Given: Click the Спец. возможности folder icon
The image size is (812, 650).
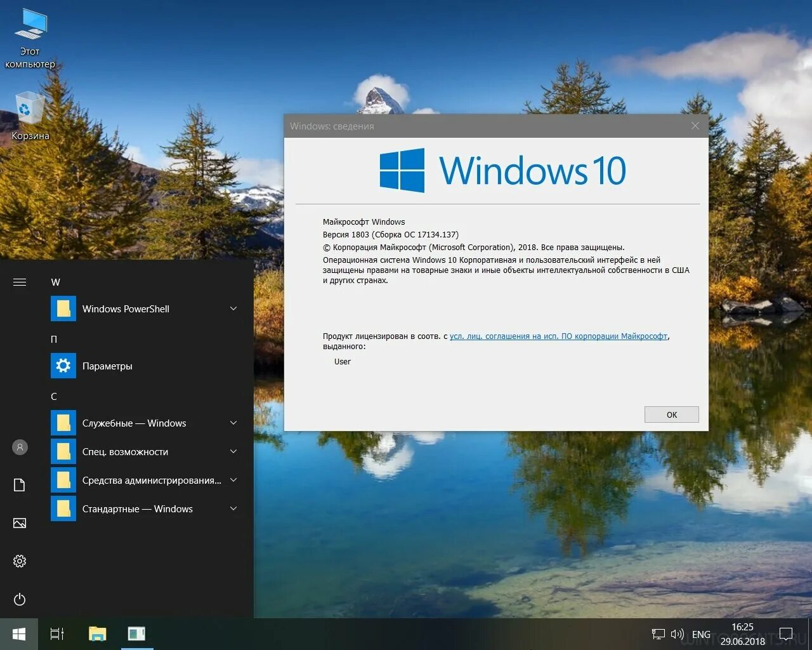Looking at the screenshot, I should [63, 452].
